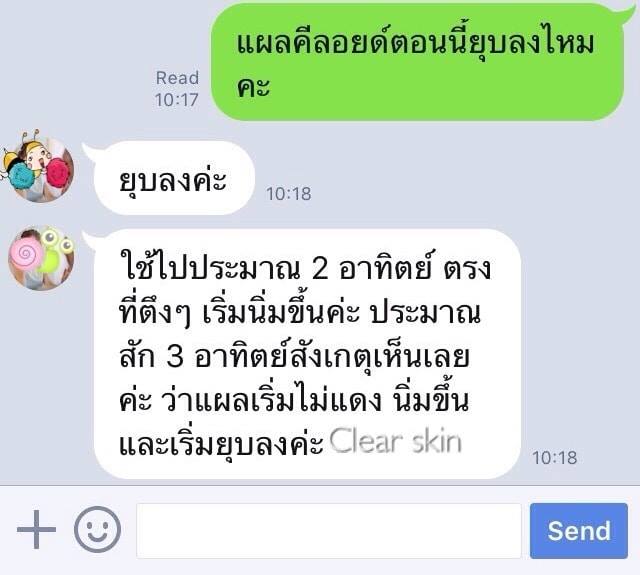Screen dimensions: 640x575
Task: Click the Clear skin watermark text
Action: pos(395,441)
